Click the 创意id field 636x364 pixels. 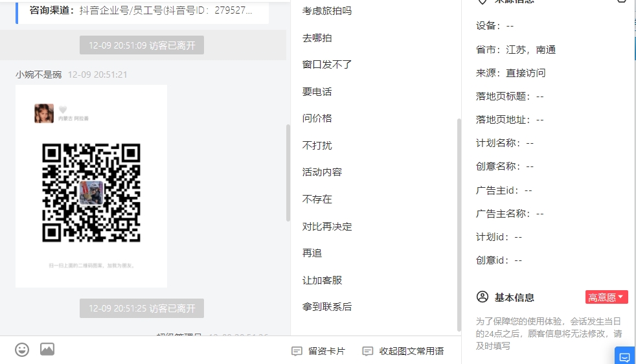(499, 260)
